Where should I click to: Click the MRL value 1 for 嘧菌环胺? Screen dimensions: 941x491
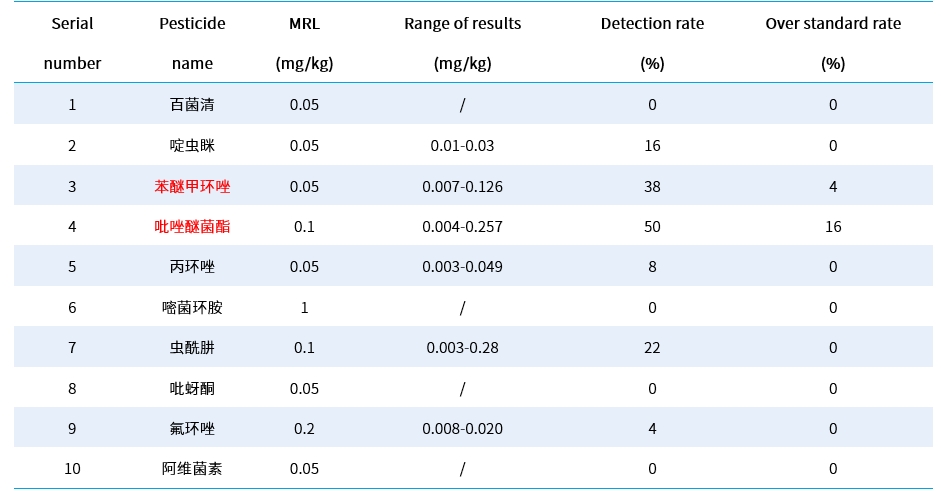click(304, 308)
